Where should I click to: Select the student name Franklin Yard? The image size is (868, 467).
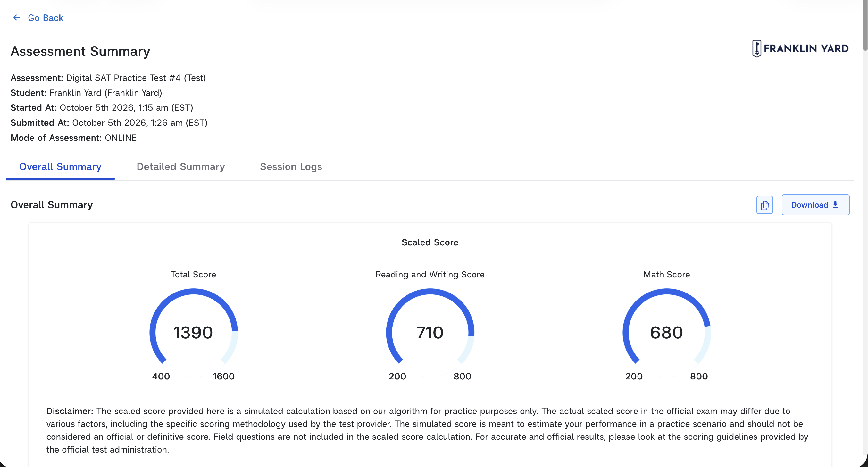tap(105, 93)
